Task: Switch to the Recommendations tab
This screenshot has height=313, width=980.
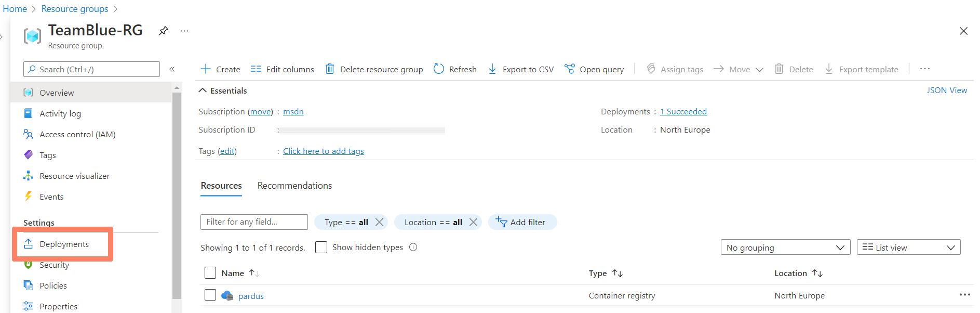Action: pyautogui.click(x=294, y=186)
